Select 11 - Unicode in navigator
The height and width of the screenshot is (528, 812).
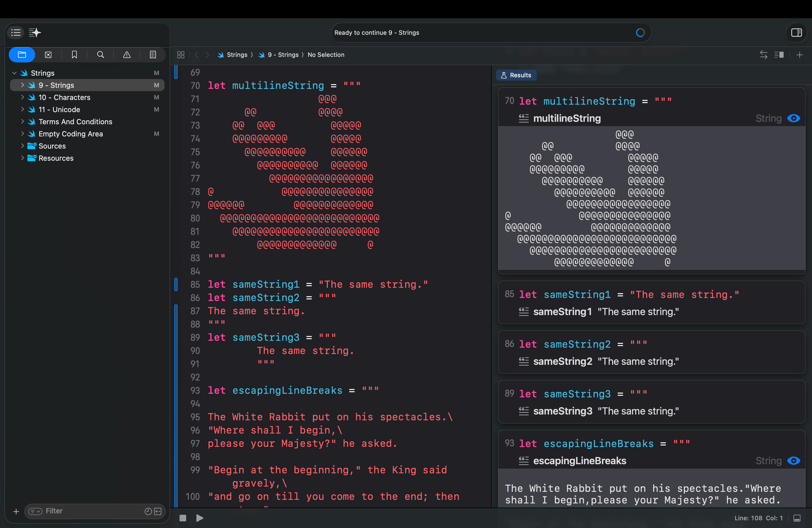[87, 109]
